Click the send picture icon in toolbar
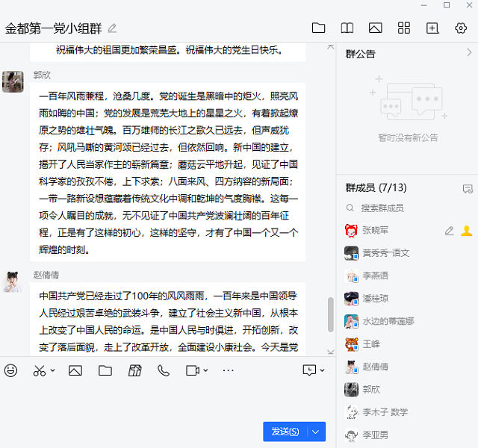Viewport: 478px width, 448px height. tap(75, 370)
